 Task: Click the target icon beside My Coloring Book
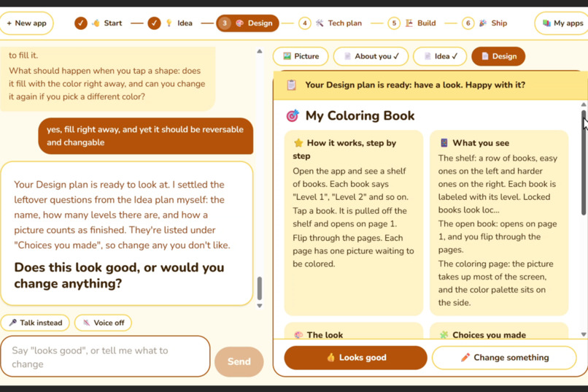click(x=293, y=116)
